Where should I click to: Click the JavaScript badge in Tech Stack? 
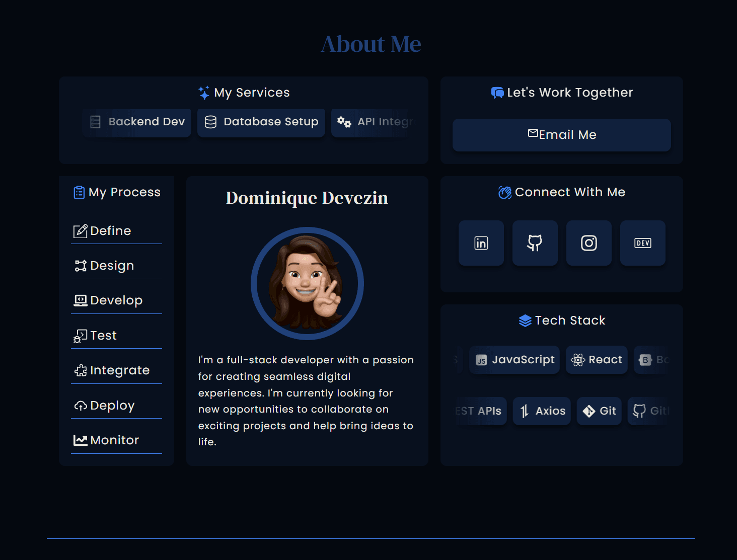point(514,360)
